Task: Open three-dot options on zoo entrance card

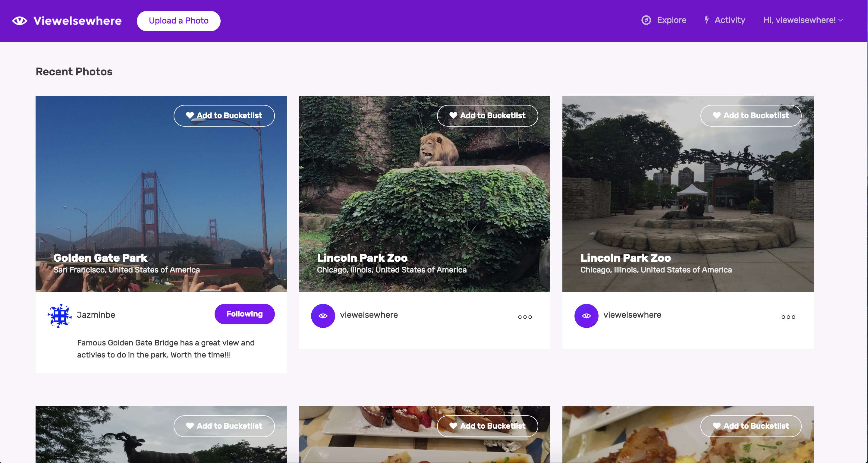Action: (x=788, y=317)
